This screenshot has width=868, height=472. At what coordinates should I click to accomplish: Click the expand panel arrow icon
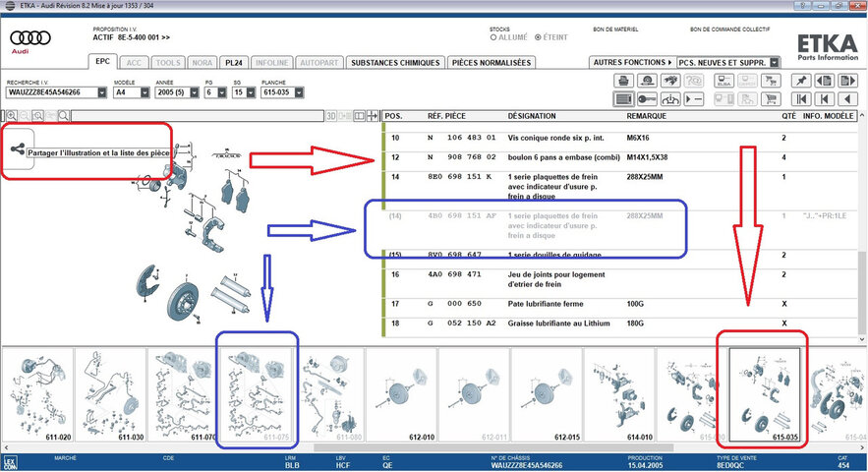[372, 116]
